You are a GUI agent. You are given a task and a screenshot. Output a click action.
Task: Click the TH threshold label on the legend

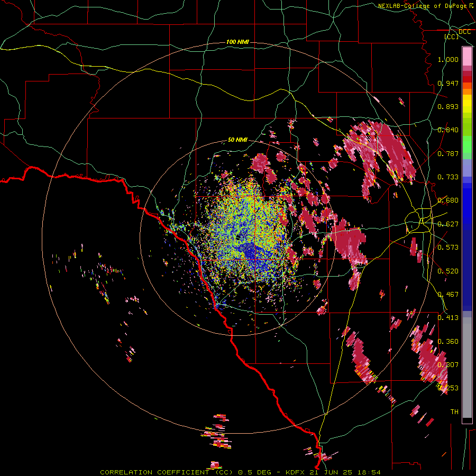coord(454,412)
